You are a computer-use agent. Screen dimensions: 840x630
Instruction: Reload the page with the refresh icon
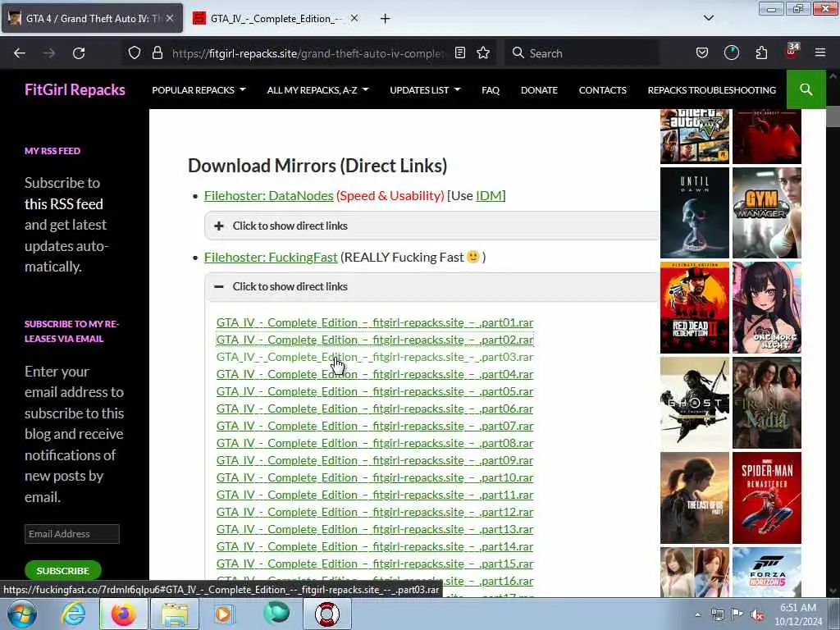(79, 53)
